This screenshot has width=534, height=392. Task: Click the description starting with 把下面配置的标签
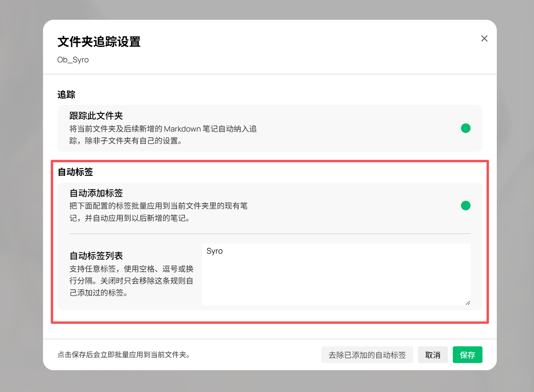coord(158,212)
